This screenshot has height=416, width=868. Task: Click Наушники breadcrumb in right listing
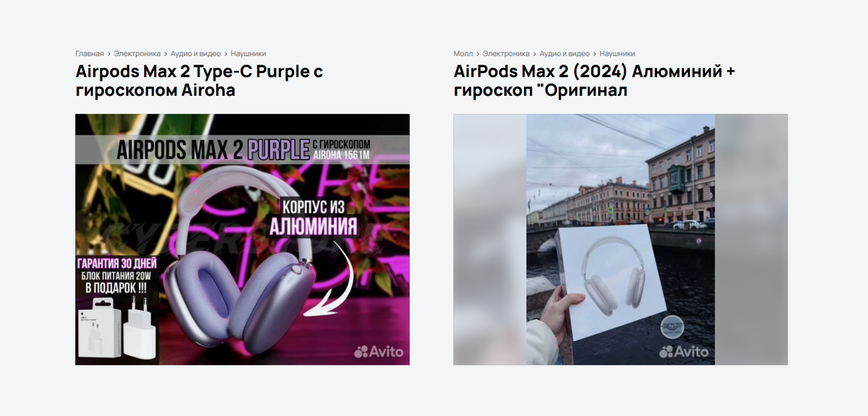tap(617, 53)
